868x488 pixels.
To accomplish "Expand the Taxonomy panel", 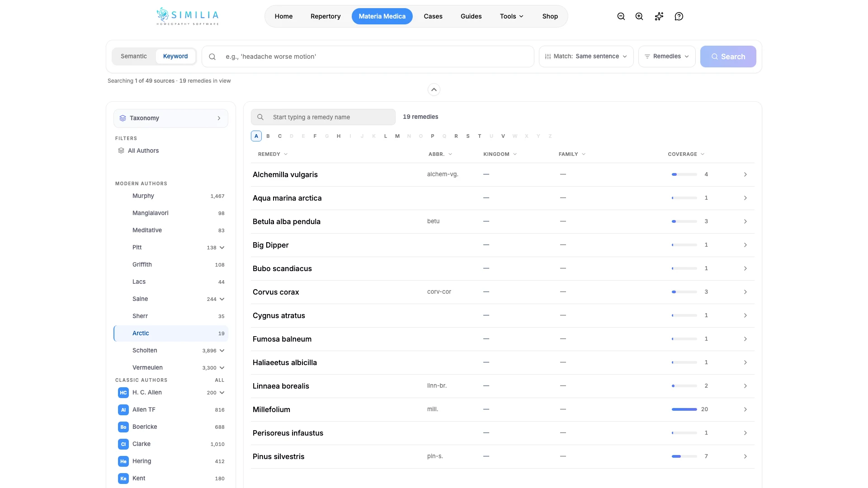I will click(171, 118).
